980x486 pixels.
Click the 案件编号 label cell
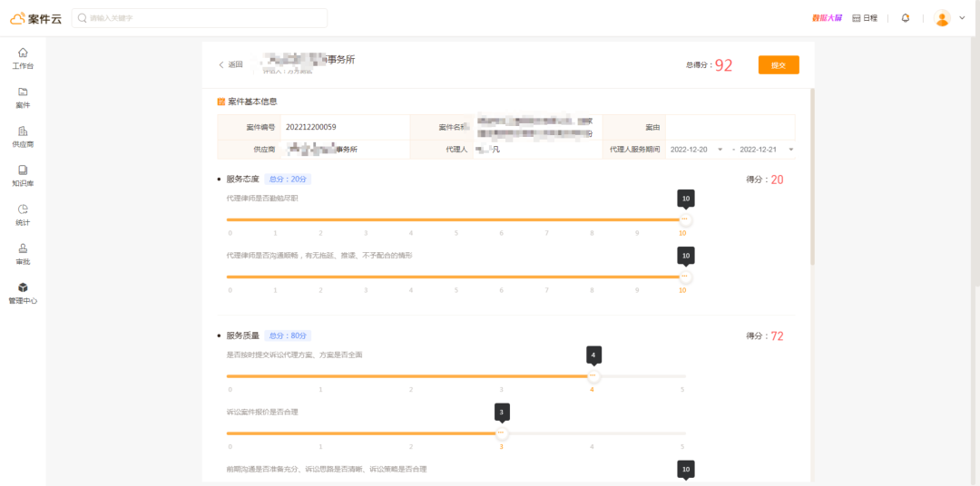click(249, 127)
